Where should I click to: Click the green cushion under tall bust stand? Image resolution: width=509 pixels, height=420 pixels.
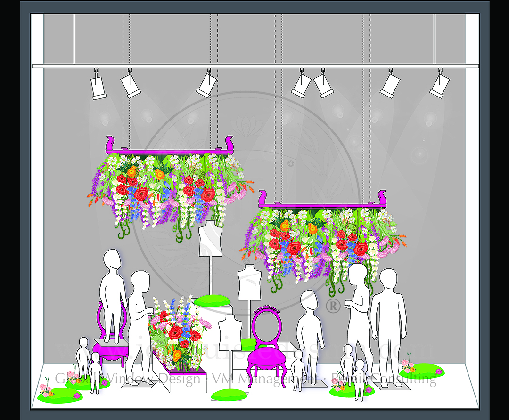click(211, 299)
